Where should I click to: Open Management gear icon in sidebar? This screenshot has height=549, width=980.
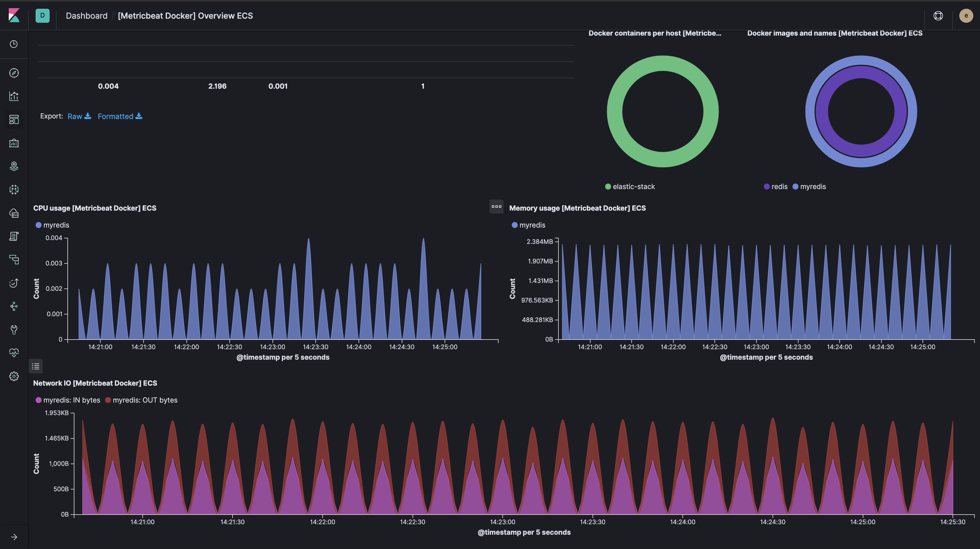(x=14, y=376)
